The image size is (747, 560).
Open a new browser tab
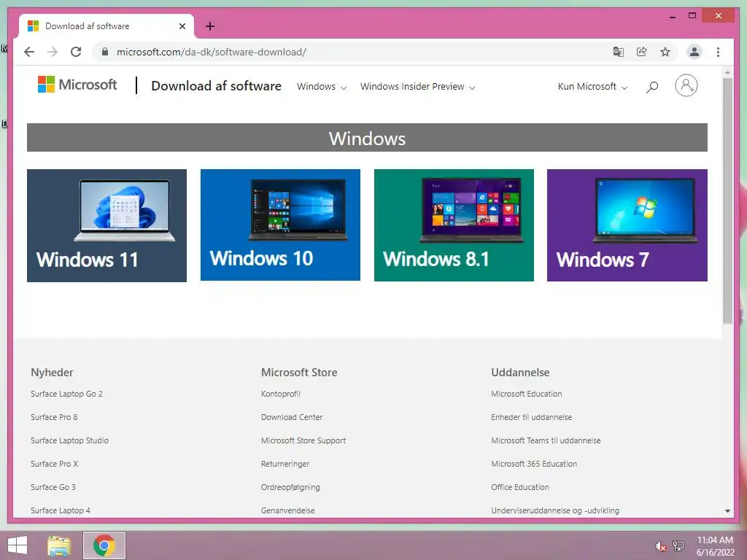click(210, 26)
